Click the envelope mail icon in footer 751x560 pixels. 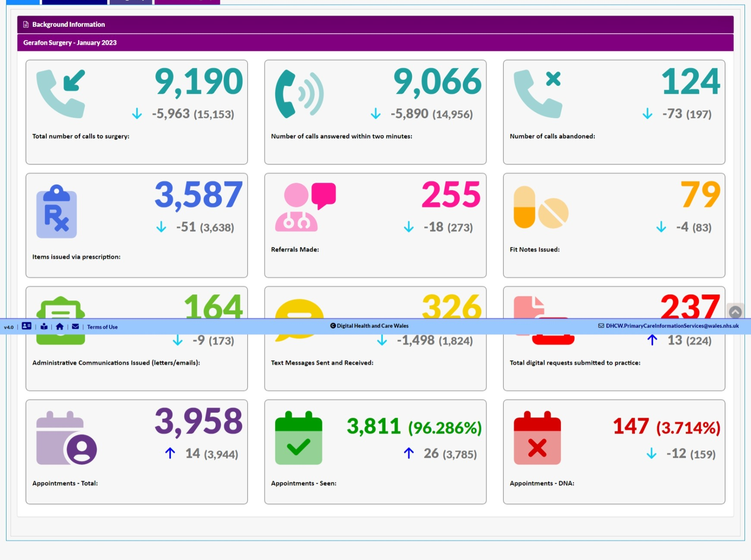coord(75,327)
